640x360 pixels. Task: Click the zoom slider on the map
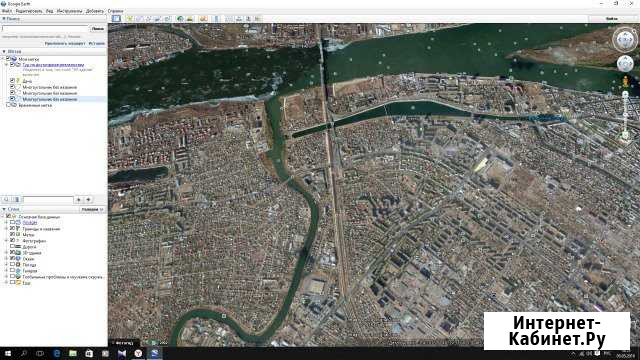point(625,116)
